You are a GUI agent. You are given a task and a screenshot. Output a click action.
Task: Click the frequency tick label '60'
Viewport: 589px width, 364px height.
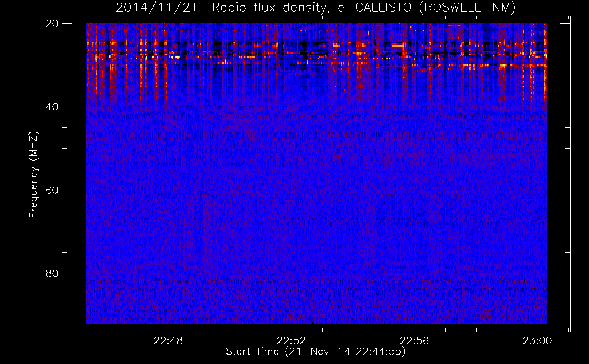point(52,190)
